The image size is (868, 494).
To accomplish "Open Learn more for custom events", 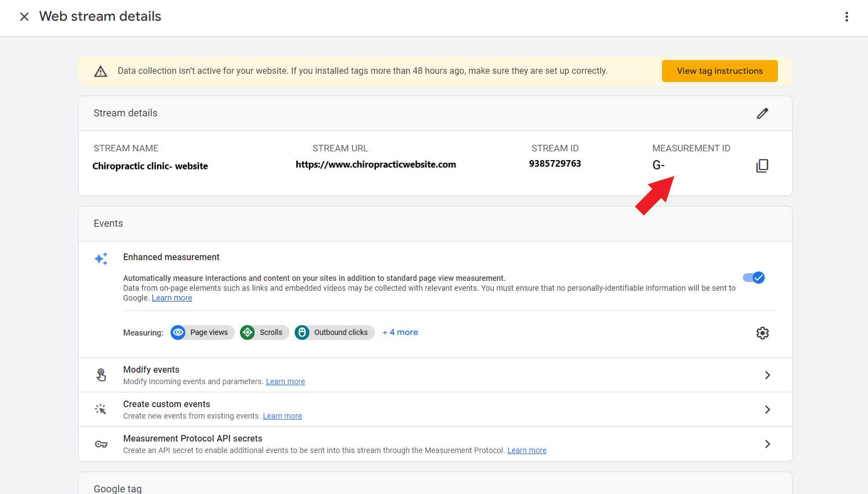I will click(282, 416).
